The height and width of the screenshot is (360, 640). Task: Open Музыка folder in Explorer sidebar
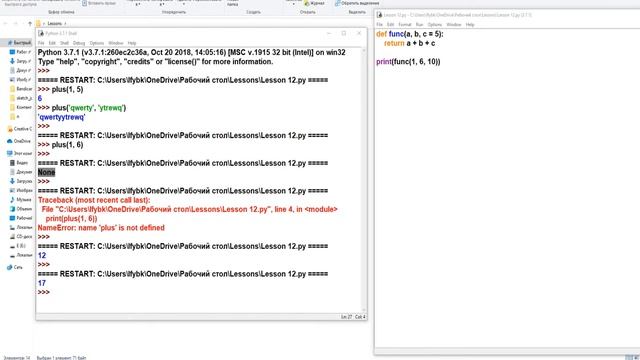pyautogui.click(x=20, y=200)
